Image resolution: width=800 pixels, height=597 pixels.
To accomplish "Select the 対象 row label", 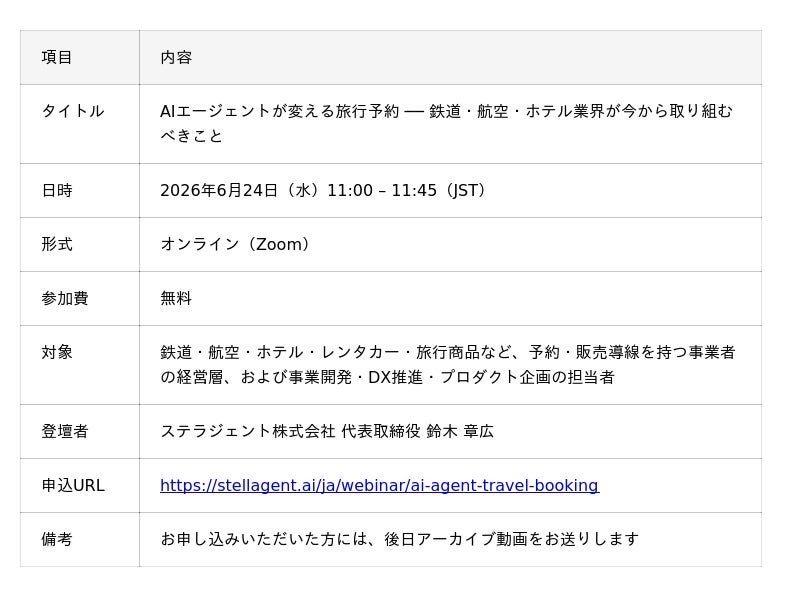I will coord(57,352).
